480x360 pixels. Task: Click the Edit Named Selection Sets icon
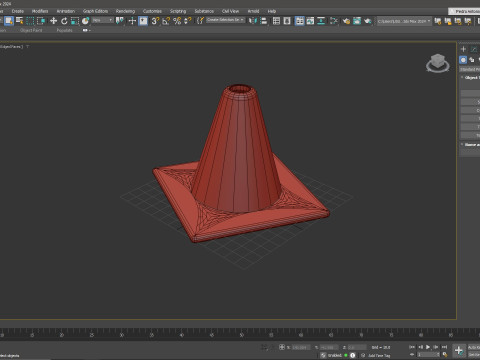200,21
